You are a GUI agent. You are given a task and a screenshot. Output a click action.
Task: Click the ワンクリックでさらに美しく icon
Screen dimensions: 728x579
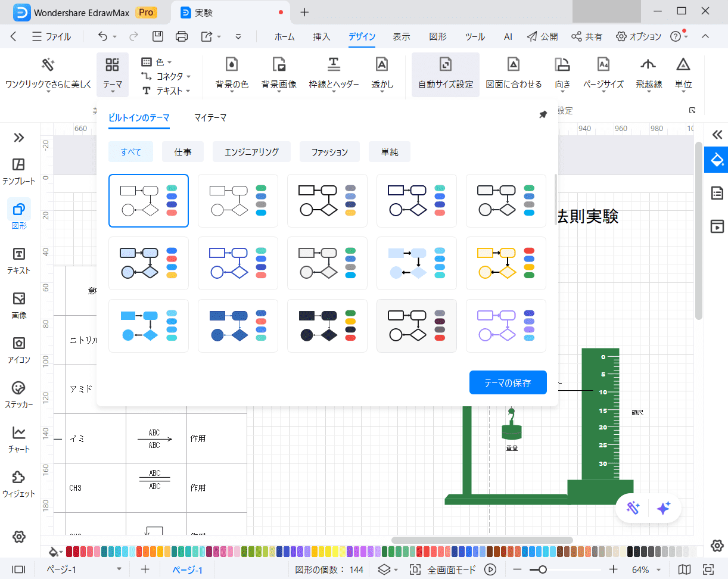[x=48, y=66]
